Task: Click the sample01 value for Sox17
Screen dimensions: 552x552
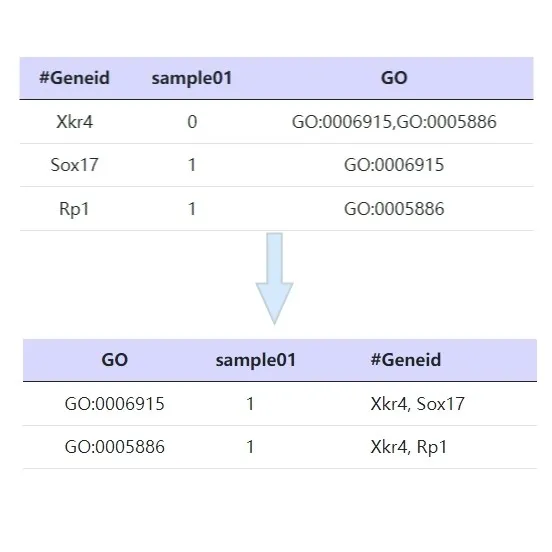Action: point(192,165)
